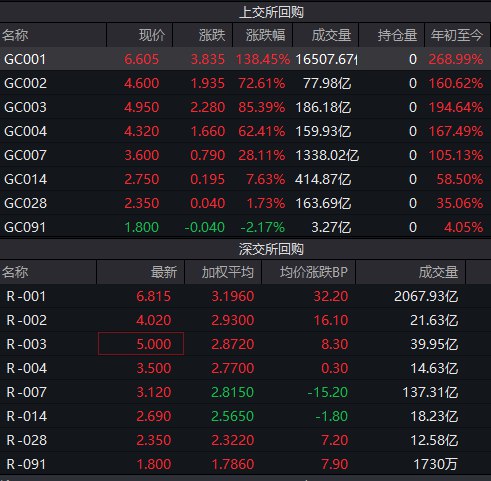The width and height of the screenshot is (491, 481).
Task: Click GC004 price 4.320
Action: (x=141, y=131)
